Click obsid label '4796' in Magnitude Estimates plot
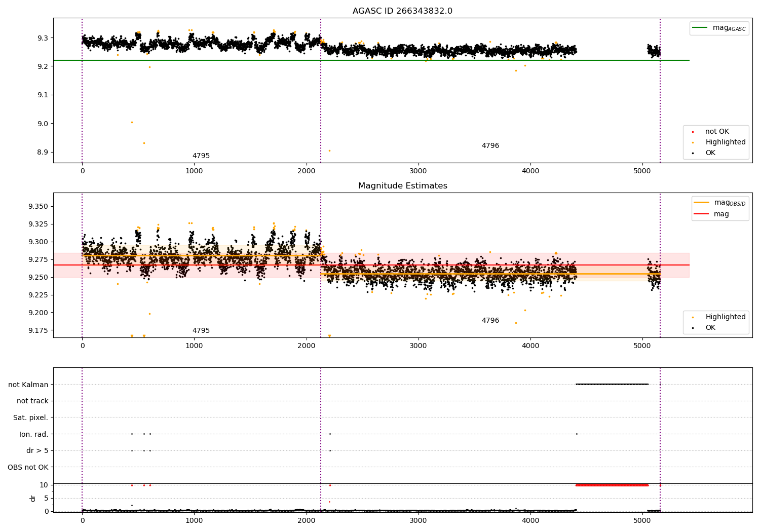This screenshot has width=760, height=532. tap(490, 321)
